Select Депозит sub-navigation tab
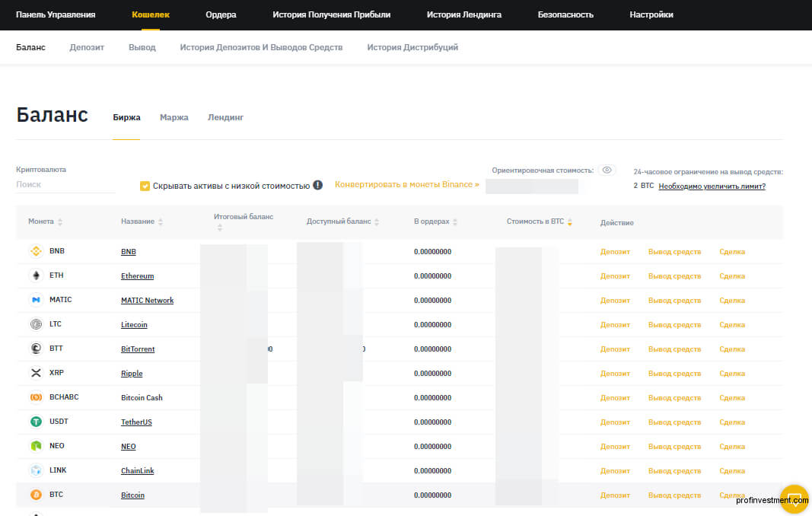Viewport: 812px width, 516px height. (87, 47)
